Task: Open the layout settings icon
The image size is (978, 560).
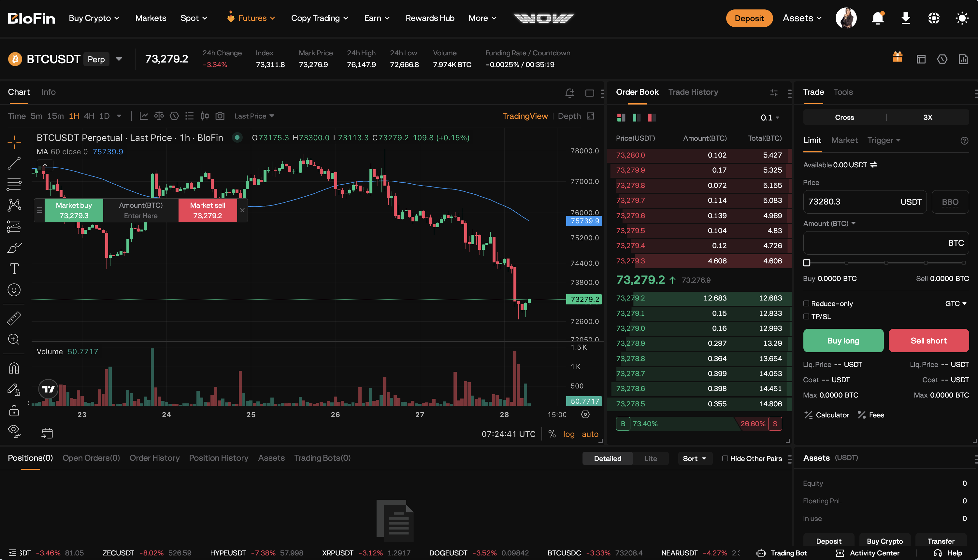Action: click(x=921, y=59)
